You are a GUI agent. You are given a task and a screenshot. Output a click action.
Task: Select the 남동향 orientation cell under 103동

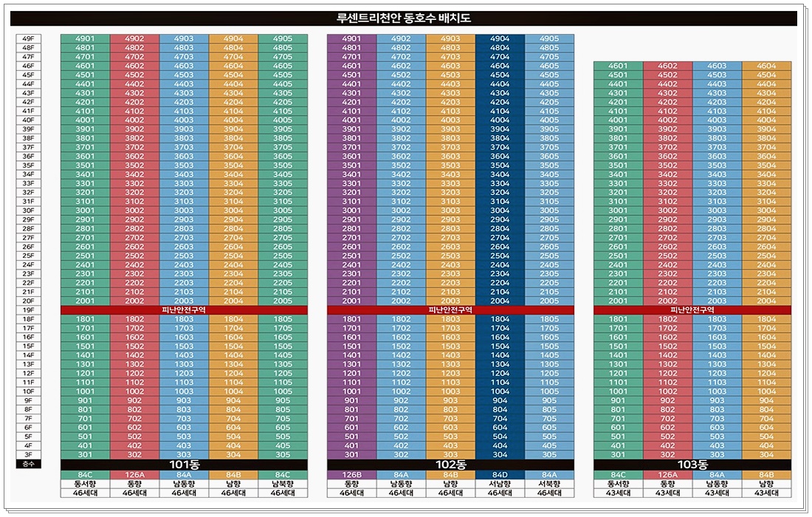[x=718, y=484]
